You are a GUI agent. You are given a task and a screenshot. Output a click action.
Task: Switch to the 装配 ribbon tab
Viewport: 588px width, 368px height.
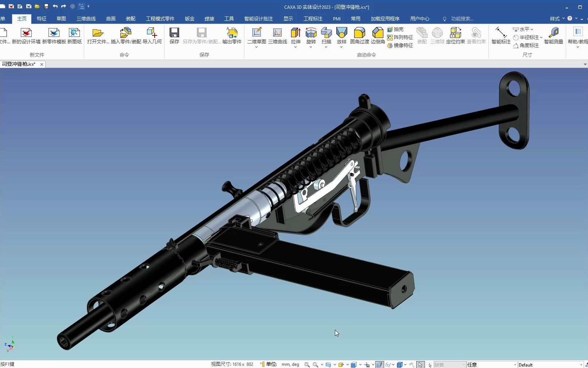(x=131, y=19)
